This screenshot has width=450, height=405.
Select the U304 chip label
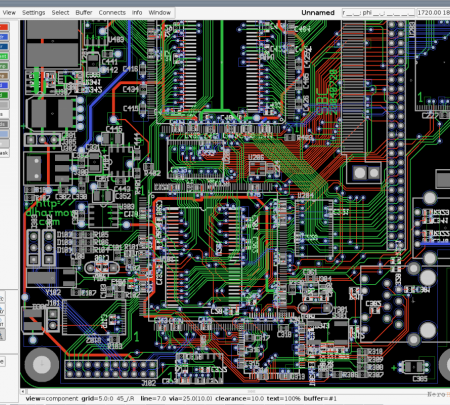[x=324, y=279]
